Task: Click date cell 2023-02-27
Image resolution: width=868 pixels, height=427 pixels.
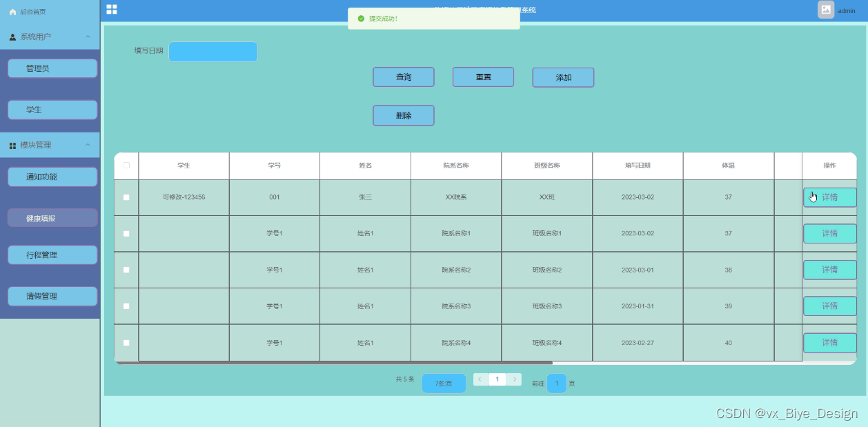Action: (638, 343)
